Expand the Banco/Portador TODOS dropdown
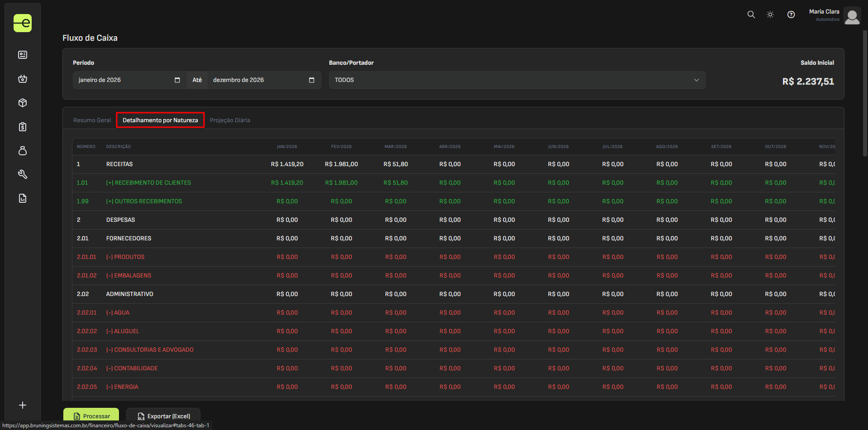Image resolution: width=868 pixels, height=430 pixels. (x=517, y=80)
